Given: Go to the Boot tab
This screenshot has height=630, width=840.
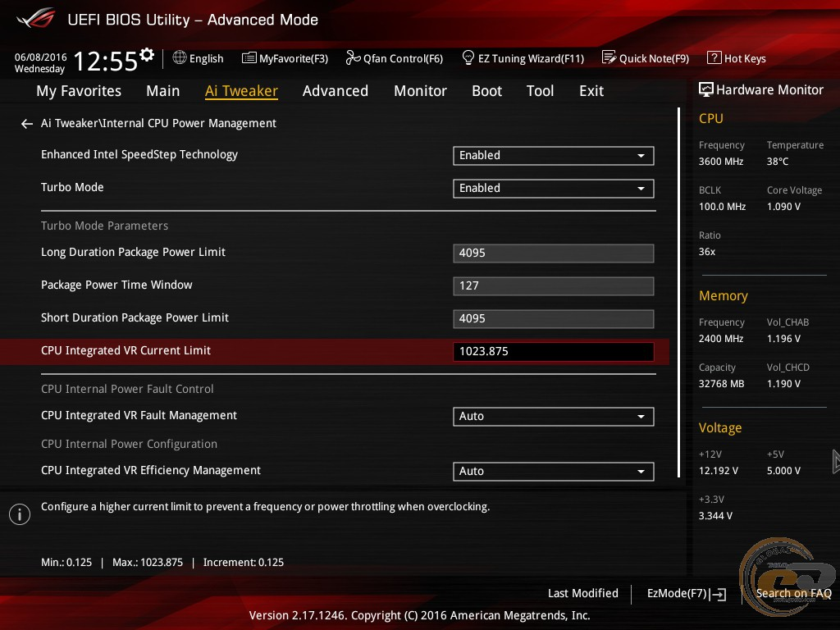Looking at the screenshot, I should click(x=487, y=91).
